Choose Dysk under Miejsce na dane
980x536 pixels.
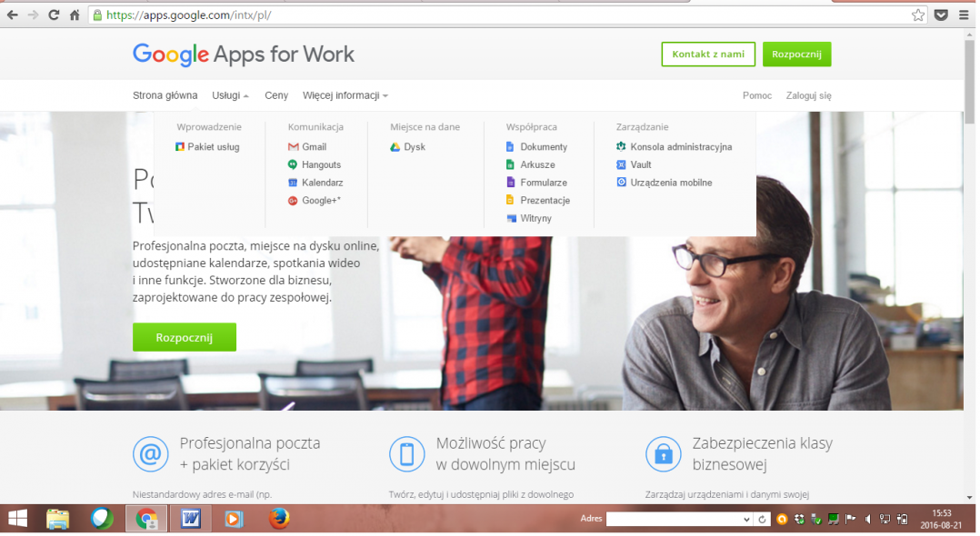[415, 147]
